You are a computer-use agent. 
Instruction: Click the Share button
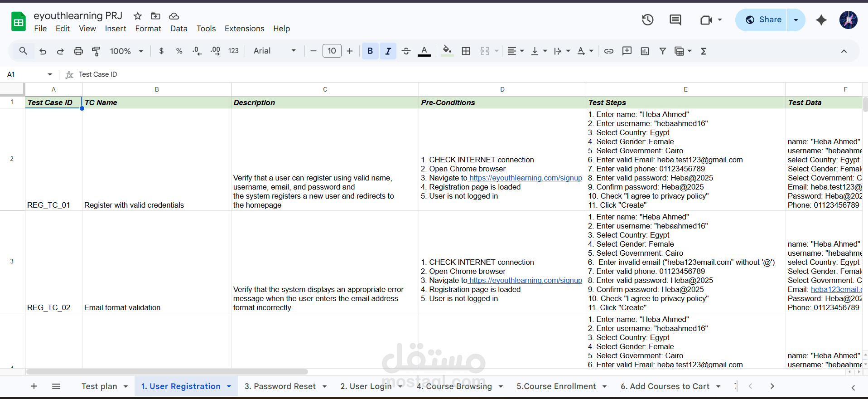coord(762,20)
